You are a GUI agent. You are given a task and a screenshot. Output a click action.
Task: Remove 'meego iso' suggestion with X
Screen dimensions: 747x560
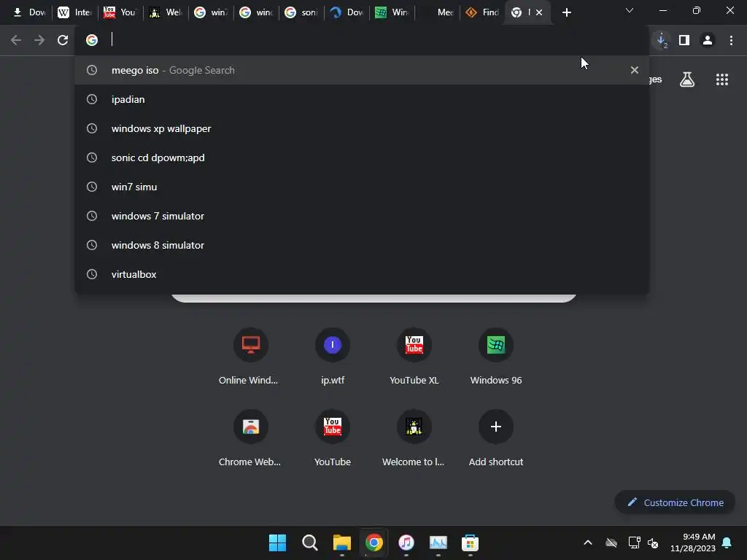click(x=634, y=70)
